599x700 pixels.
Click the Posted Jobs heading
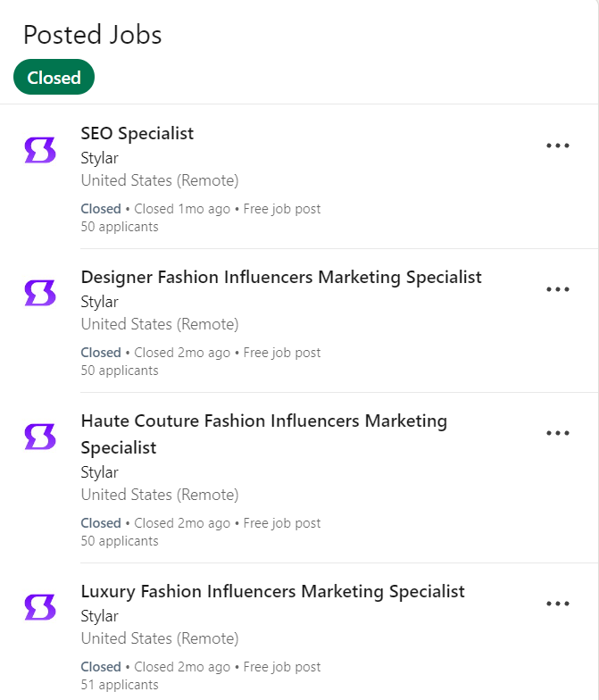coord(92,35)
